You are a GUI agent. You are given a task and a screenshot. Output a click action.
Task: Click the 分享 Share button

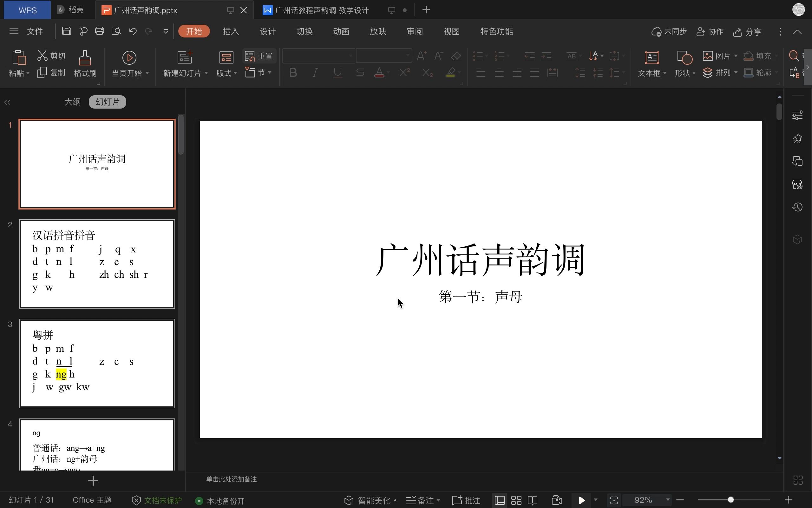(748, 31)
